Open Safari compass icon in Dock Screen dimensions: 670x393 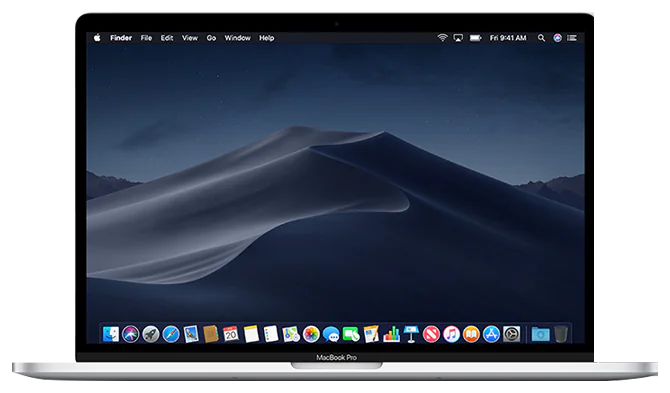pos(171,334)
